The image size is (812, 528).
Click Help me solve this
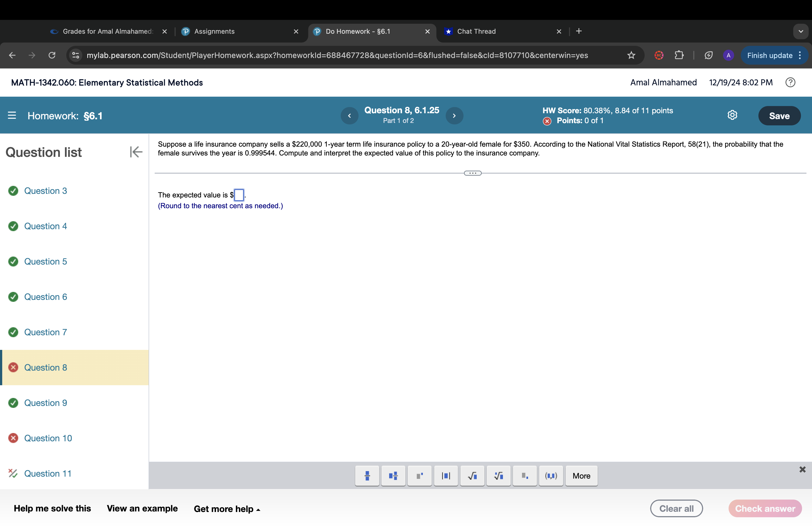pyautogui.click(x=52, y=508)
